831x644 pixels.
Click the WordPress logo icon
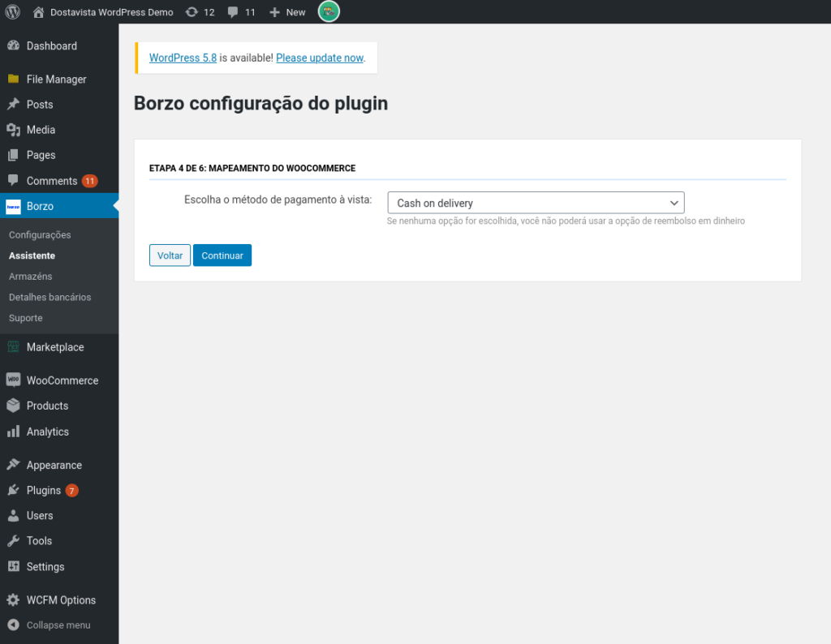(x=12, y=12)
